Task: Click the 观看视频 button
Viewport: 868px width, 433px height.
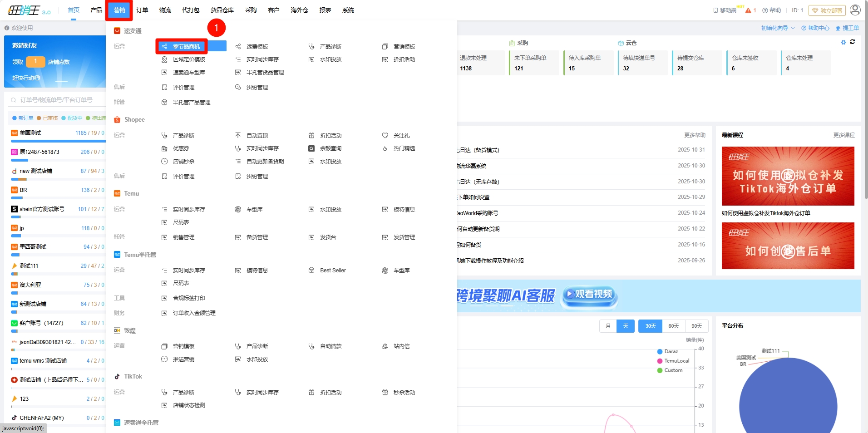Action: pyautogui.click(x=589, y=294)
